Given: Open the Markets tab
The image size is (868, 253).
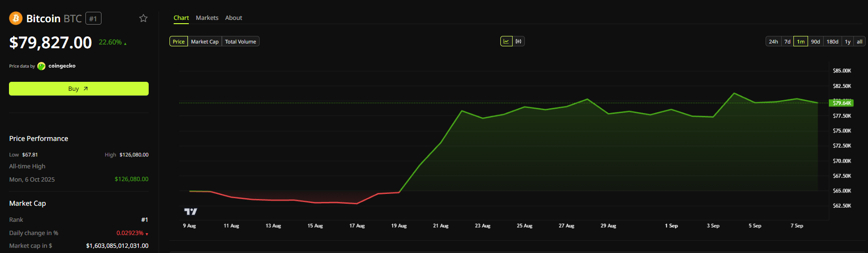Looking at the screenshot, I should pos(207,18).
